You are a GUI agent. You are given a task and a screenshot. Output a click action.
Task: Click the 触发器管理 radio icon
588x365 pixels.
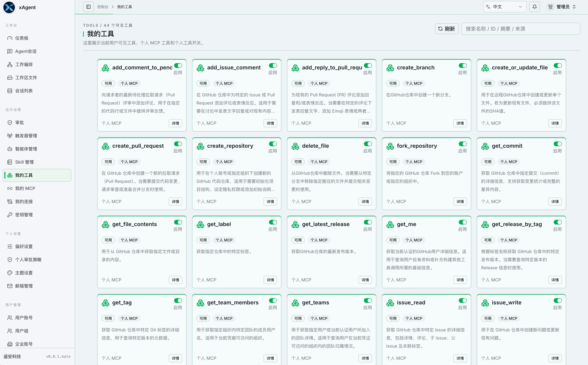point(10,136)
